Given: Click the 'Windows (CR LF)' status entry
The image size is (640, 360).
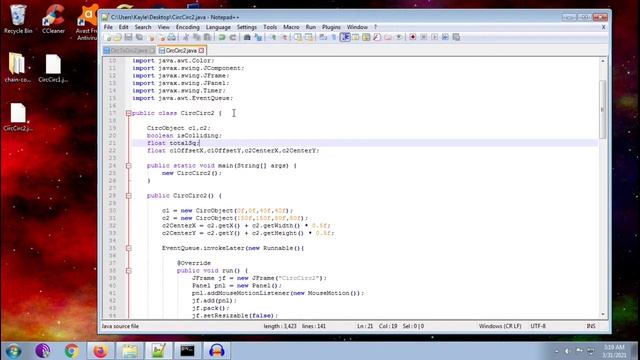Looking at the screenshot, I should tap(500, 326).
